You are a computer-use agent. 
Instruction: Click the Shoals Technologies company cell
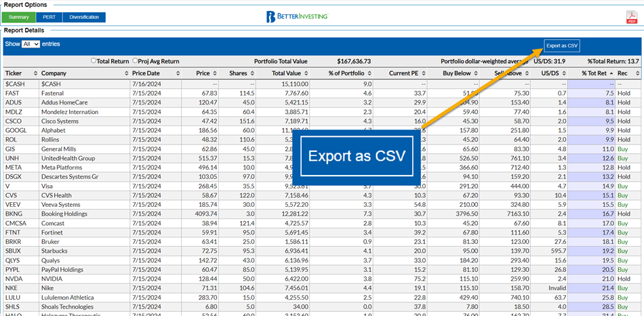pos(84,307)
